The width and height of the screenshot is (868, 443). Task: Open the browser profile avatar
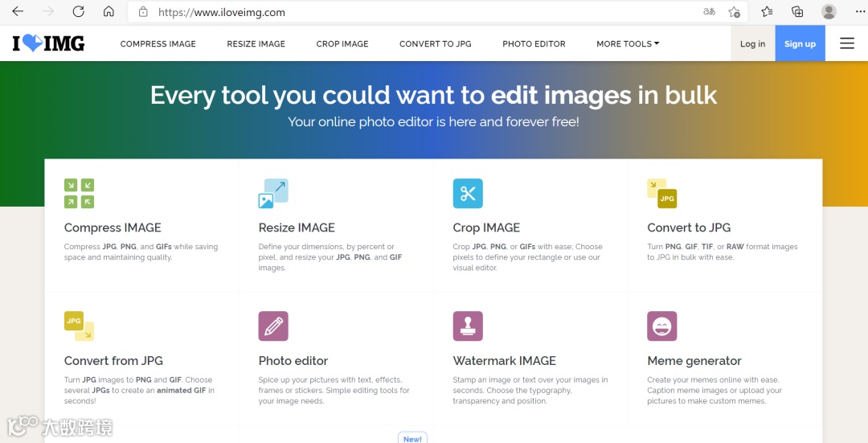[x=829, y=11]
